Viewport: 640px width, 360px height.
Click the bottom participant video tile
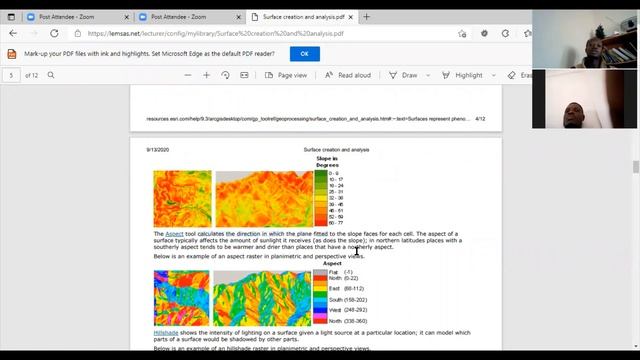point(584,99)
